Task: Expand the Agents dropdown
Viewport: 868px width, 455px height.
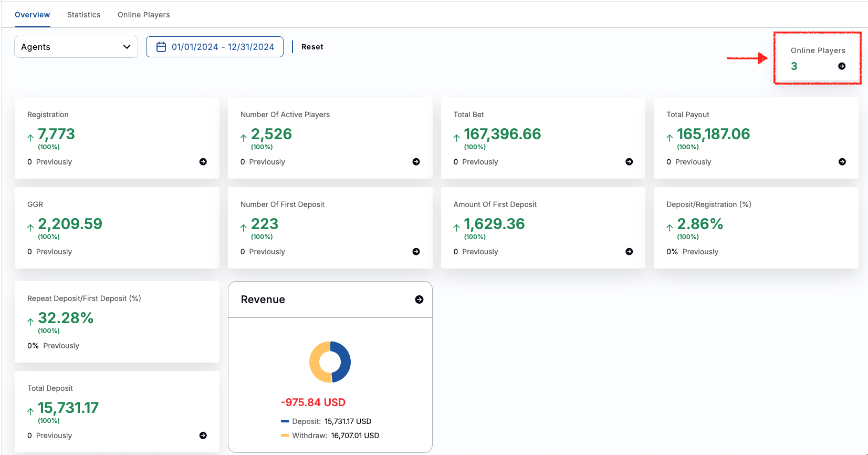Action: click(x=76, y=47)
